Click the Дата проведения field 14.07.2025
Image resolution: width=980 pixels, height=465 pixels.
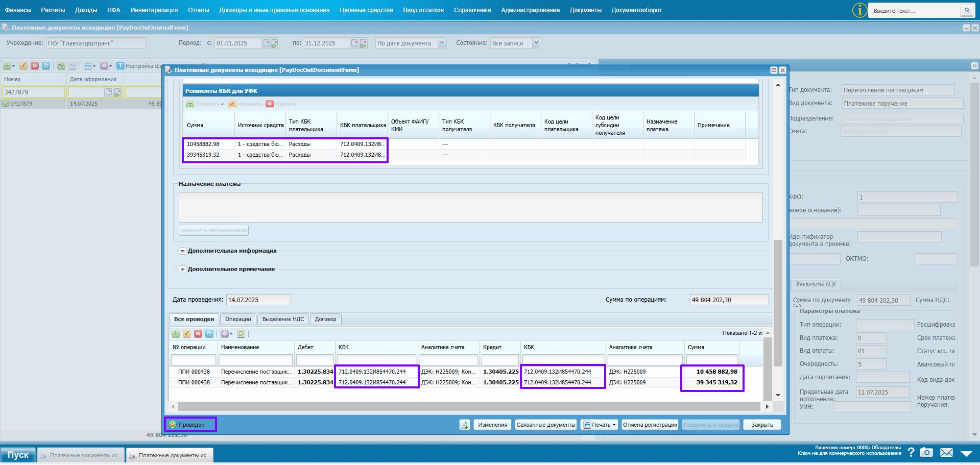click(258, 300)
